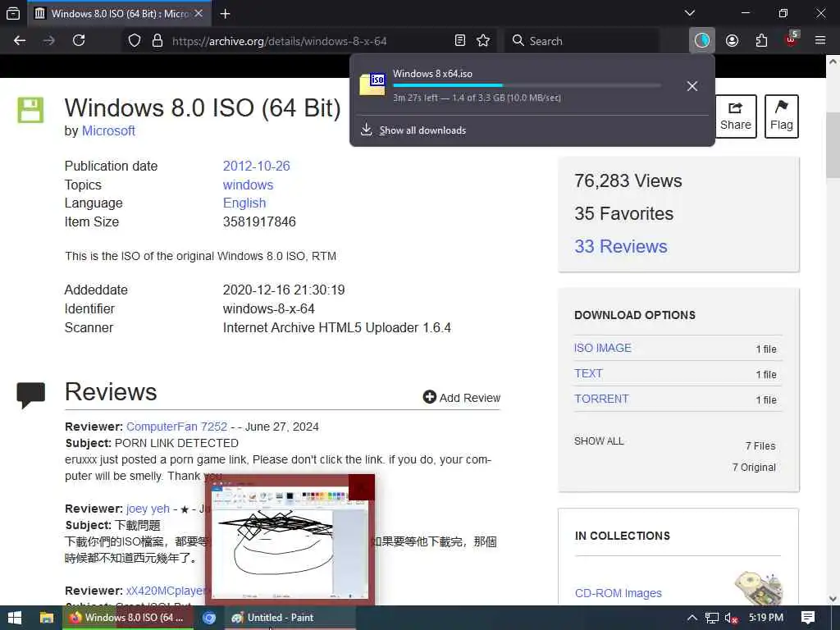840x630 pixels.
Task: Open the blue circular taskbar app
Action: pyautogui.click(x=209, y=618)
